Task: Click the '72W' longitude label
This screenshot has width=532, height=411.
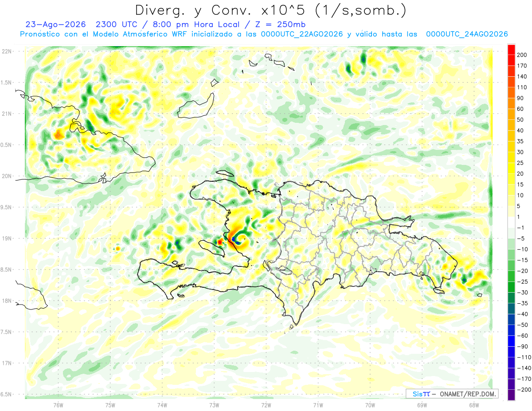Action: coord(266,405)
